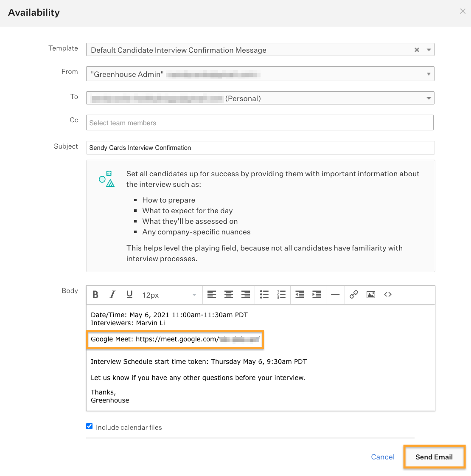
Task: Cancel the availability email
Action: tap(382, 456)
